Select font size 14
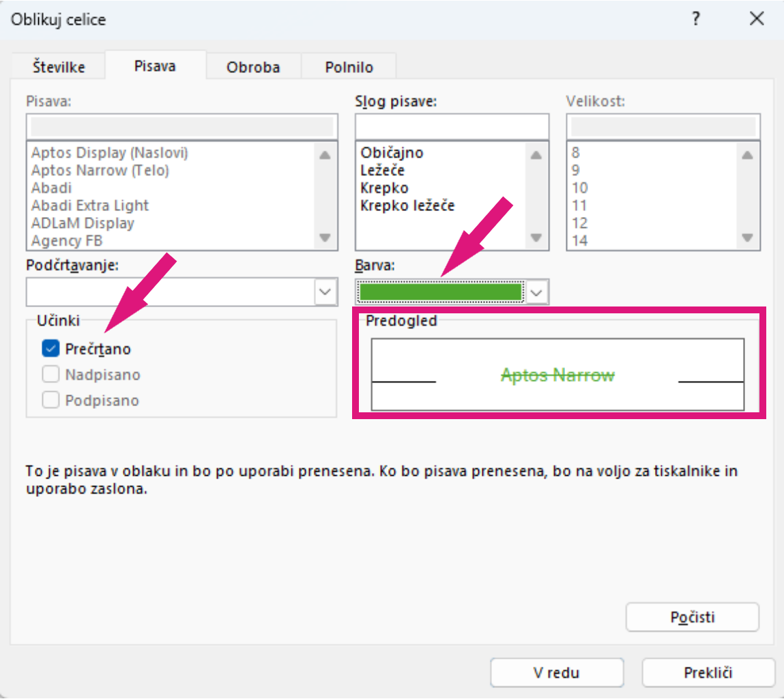Image resolution: width=784 pixels, height=699 pixels. tap(579, 240)
